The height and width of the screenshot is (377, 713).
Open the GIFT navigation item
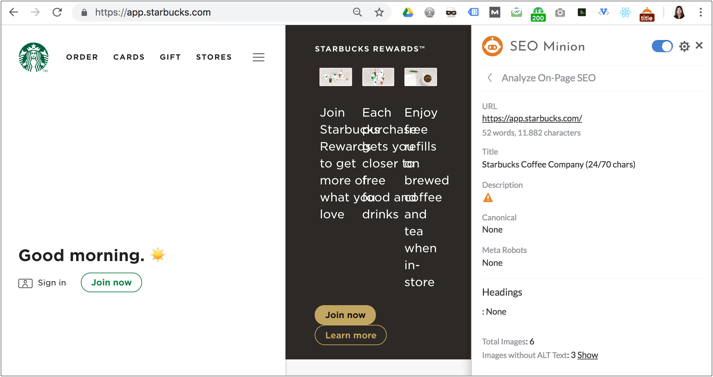pyautogui.click(x=170, y=57)
